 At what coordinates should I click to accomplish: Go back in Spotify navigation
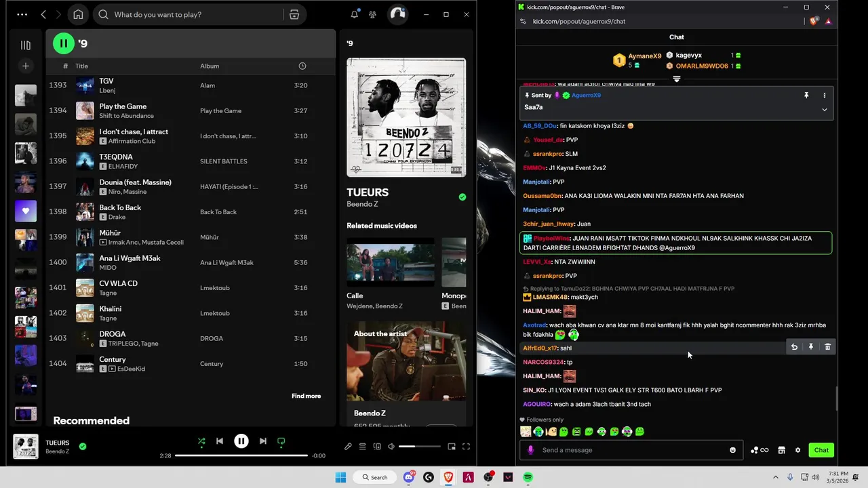pos(43,14)
